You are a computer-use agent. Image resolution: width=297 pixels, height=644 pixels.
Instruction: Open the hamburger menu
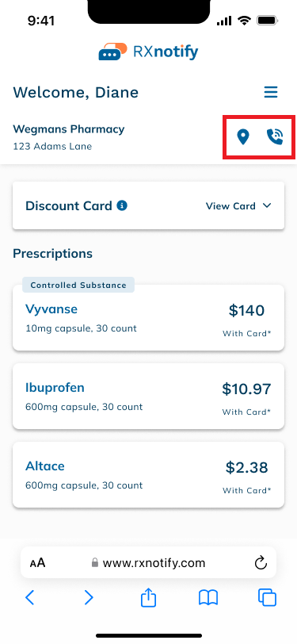tap(271, 93)
